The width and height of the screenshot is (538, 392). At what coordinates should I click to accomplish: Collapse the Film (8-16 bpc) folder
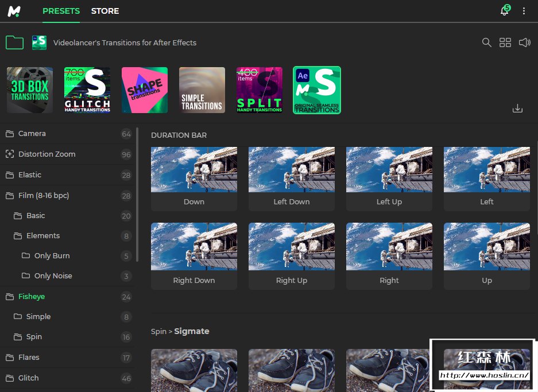click(43, 196)
